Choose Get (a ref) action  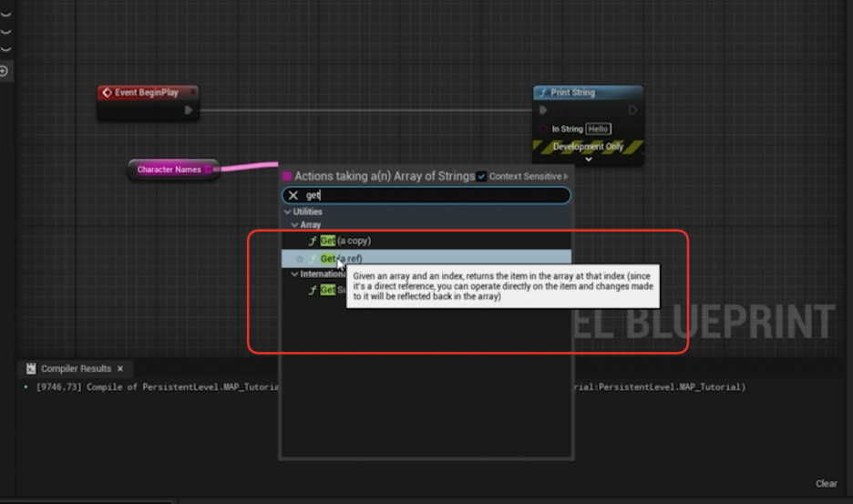pyautogui.click(x=426, y=259)
